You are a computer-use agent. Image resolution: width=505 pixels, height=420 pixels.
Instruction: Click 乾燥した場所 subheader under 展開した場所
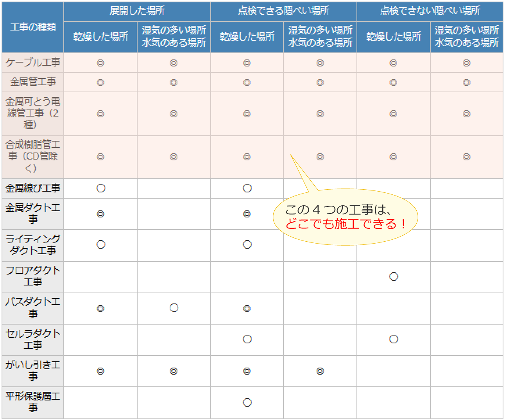[100, 36]
